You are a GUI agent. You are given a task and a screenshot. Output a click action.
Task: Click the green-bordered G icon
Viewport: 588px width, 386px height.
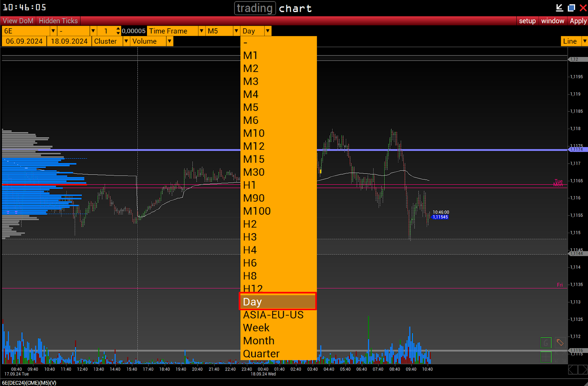click(546, 343)
